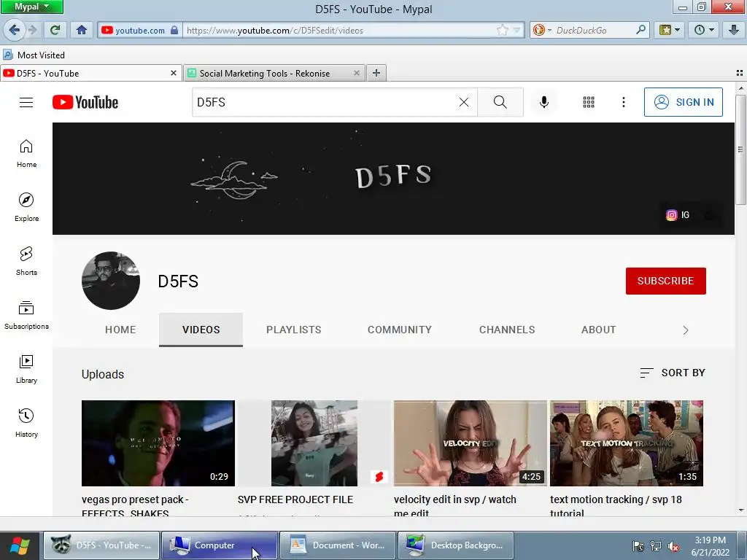The height and width of the screenshot is (560, 747).
Task: Click the SVP free project Shorts thumbnail
Action: [x=314, y=443]
